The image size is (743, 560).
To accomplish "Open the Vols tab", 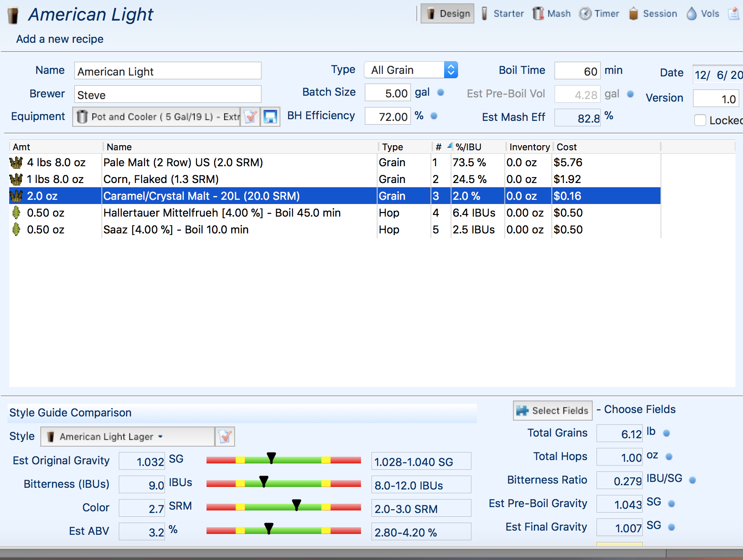I will click(703, 13).
